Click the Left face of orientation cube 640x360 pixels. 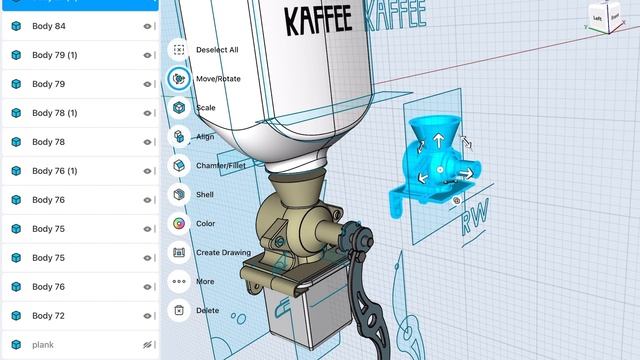(x=598, y=18)
